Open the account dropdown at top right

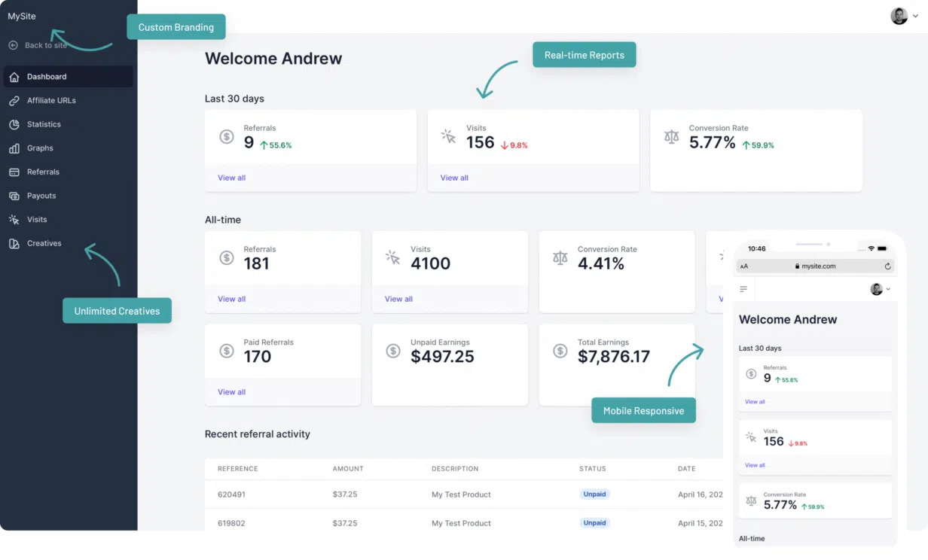(903, 15)
